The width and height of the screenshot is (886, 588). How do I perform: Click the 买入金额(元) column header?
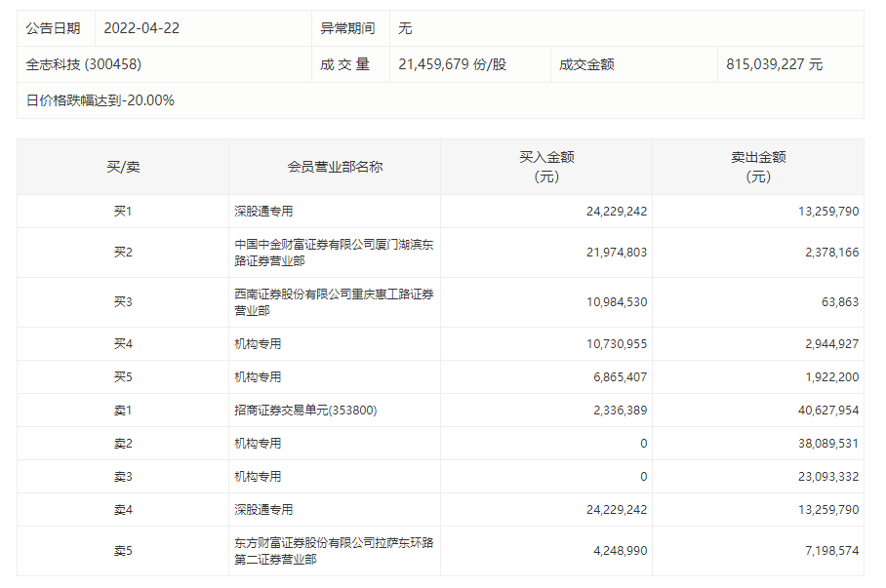(546, 167)
